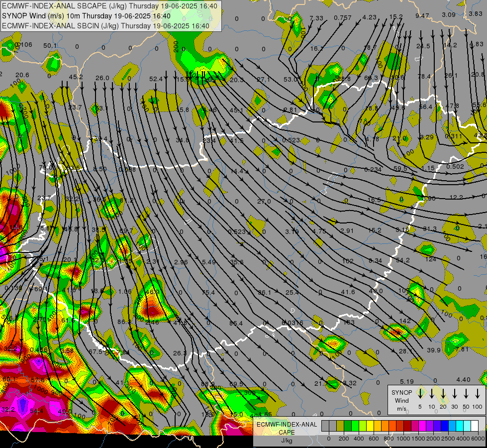Viewport: 487px width, 448px height.
Task: Click the map value 31.3
Action: tap(429, 229)
